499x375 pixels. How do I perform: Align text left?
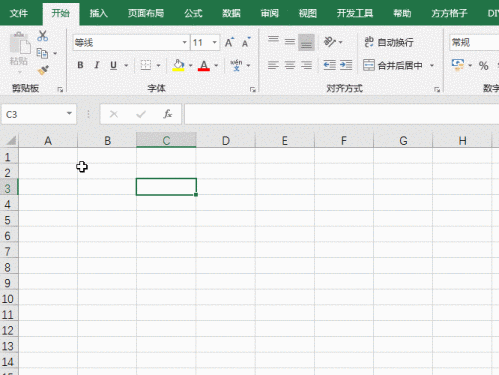pos(273,65)
